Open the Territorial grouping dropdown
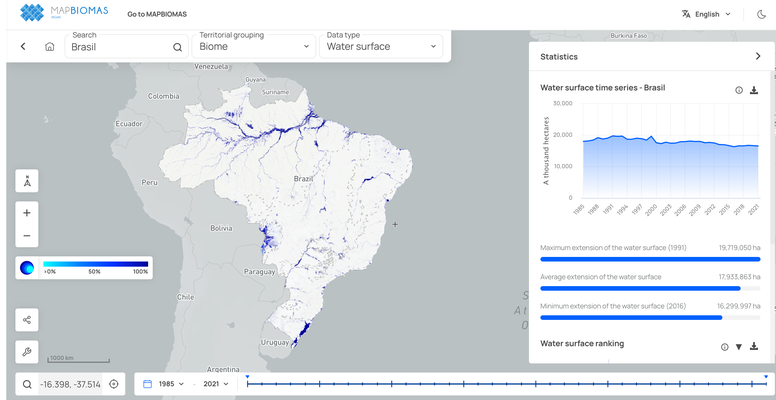This screenshot has height=400, width=776. tap(254, 46)
